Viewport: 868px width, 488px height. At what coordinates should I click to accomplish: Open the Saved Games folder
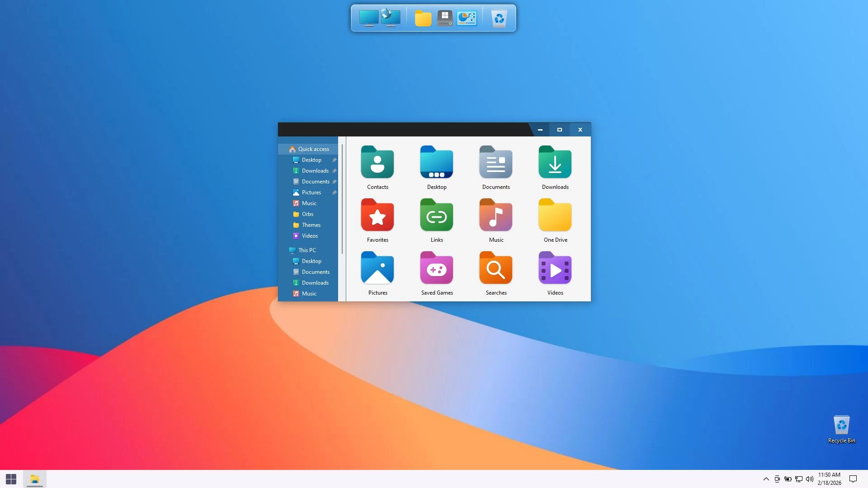[436, 268]
